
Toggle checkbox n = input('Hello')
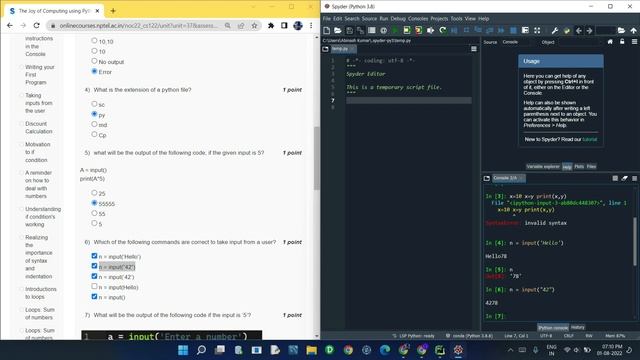(94, 256)
